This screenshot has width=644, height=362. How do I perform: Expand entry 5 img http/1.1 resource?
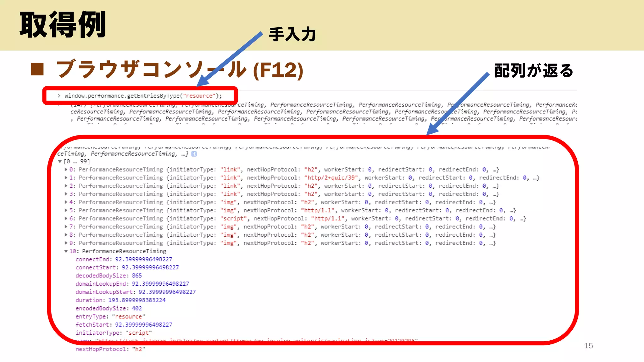click(66, 211)
